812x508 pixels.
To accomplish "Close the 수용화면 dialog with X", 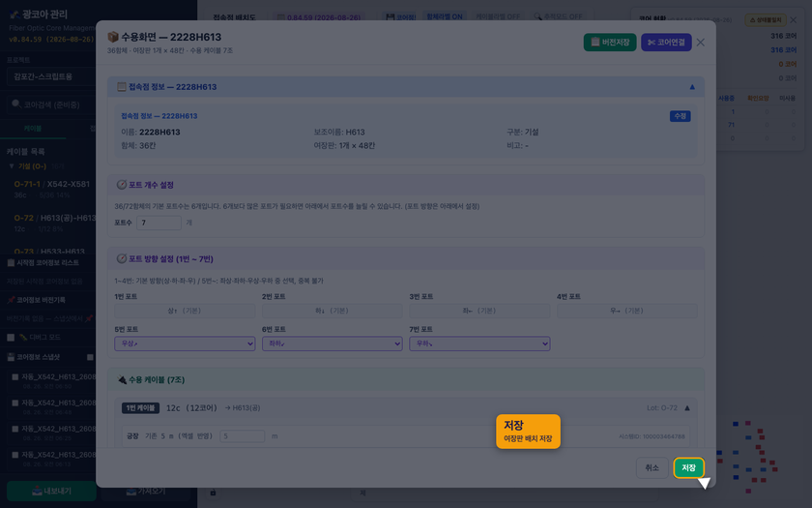I will pyautogui.click(x=700, y=42).
